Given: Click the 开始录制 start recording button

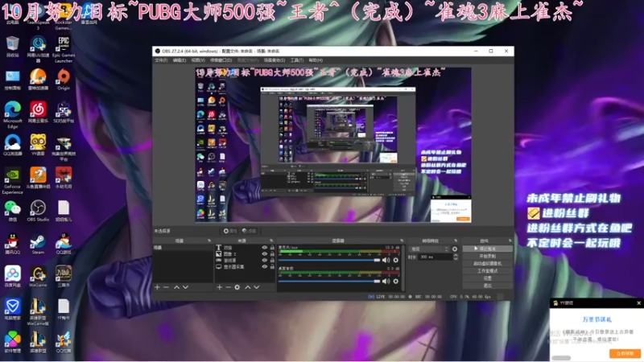Looking at the screenshot, I should tap(488, 256).
